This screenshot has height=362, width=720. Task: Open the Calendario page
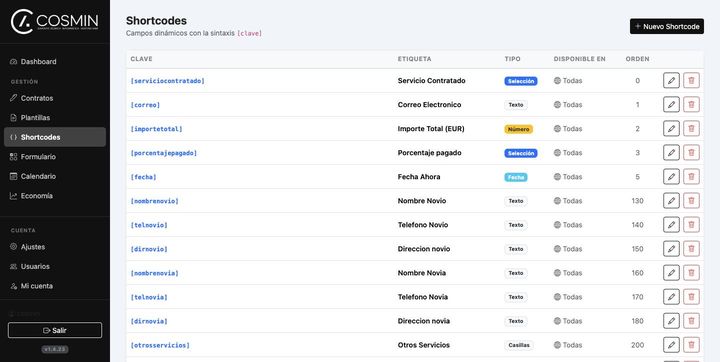click(55, 176)
